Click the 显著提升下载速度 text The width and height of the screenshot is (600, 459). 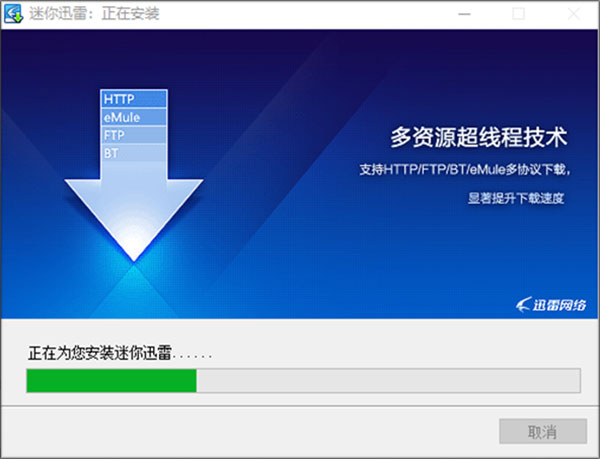click(x=516, y=198)
